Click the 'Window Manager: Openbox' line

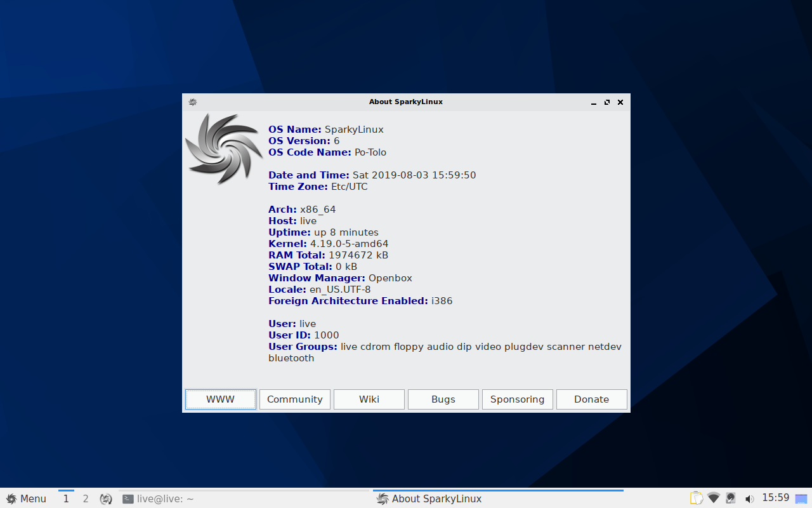point(341,278)
